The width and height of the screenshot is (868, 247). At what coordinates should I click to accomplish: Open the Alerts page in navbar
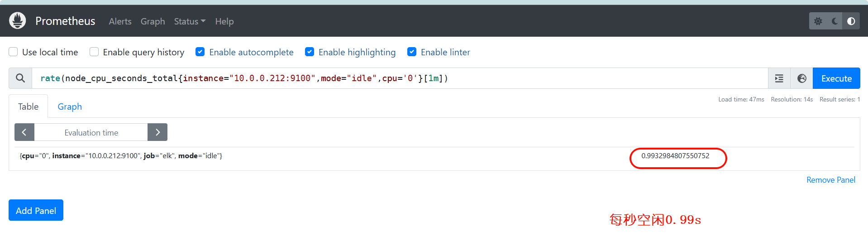point(120,21)
